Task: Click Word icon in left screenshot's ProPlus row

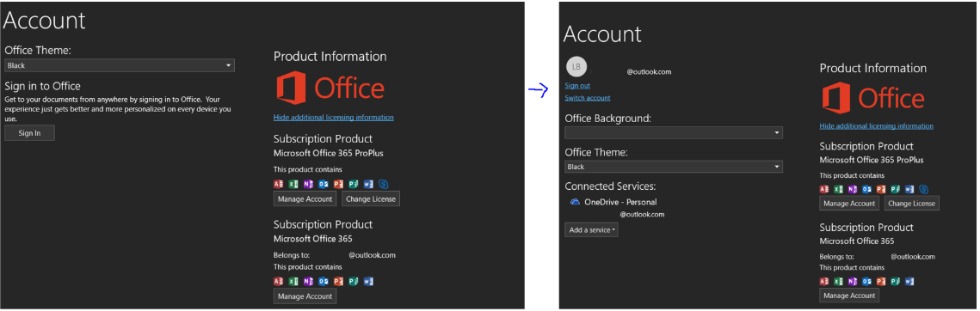Action: click(x=369, y=184)
